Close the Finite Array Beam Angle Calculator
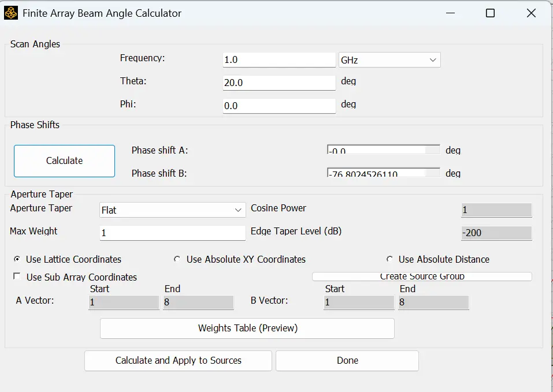This screenshot has width=553, height=392. pyautogui.click(x=531, y=13)
